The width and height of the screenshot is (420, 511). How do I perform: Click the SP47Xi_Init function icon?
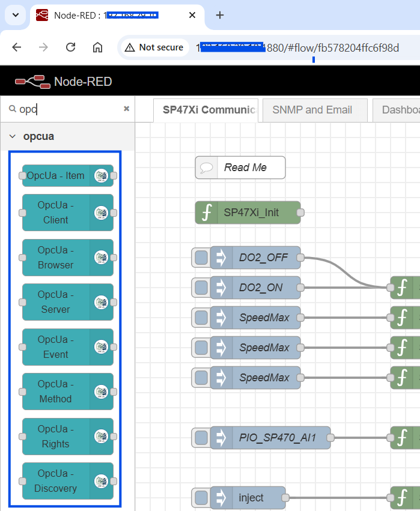pos(207,213)
